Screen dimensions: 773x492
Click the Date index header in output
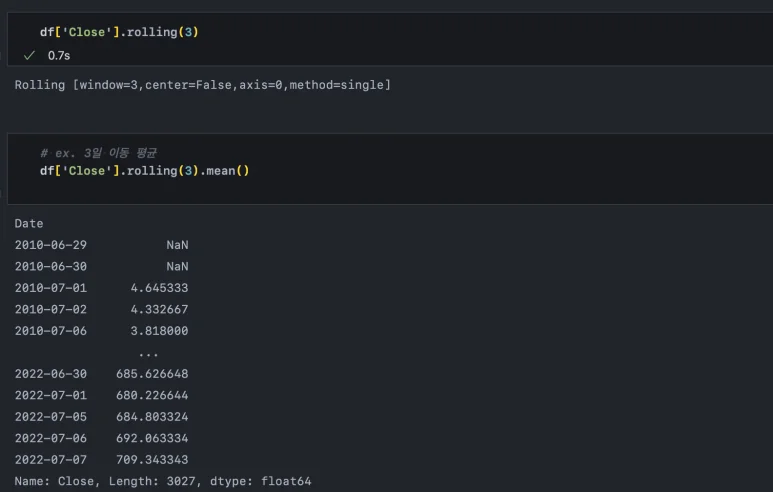pos(29,223)
